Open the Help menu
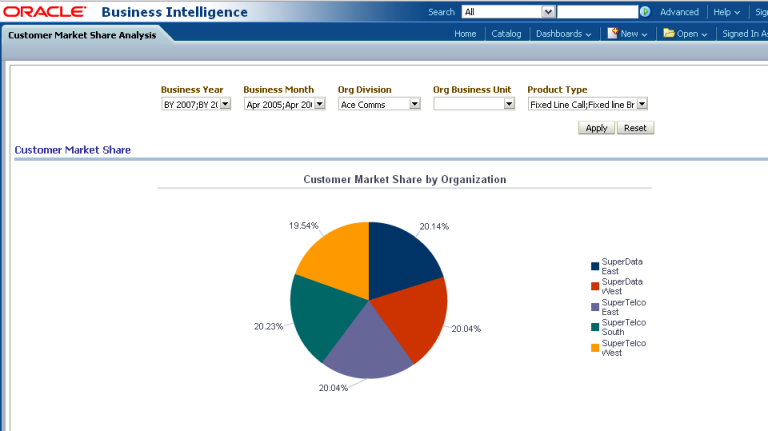 (x=726, y=12)
